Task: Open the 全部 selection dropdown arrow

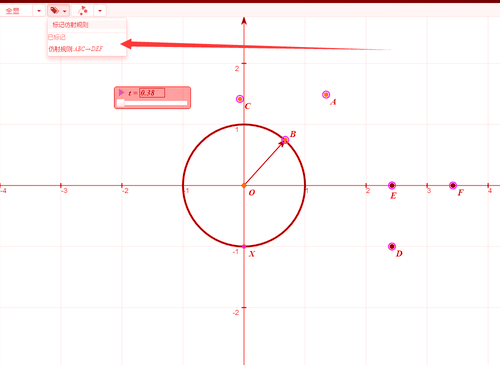Action: 39,11
